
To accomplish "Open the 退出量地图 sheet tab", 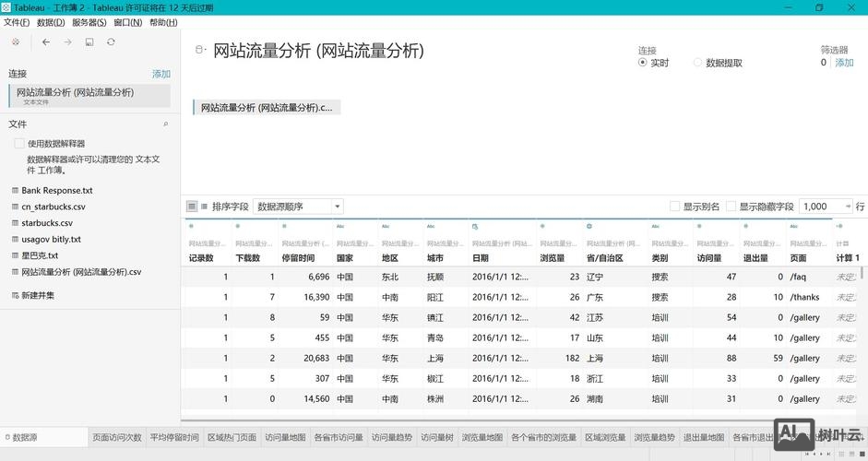I will coord(704,437).
